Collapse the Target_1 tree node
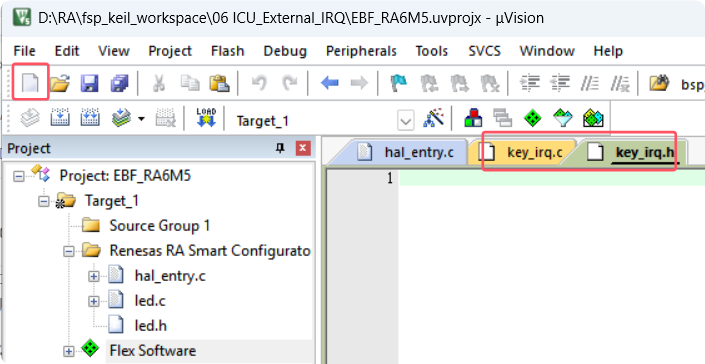 pyautogui.click(x=44, y=201)
